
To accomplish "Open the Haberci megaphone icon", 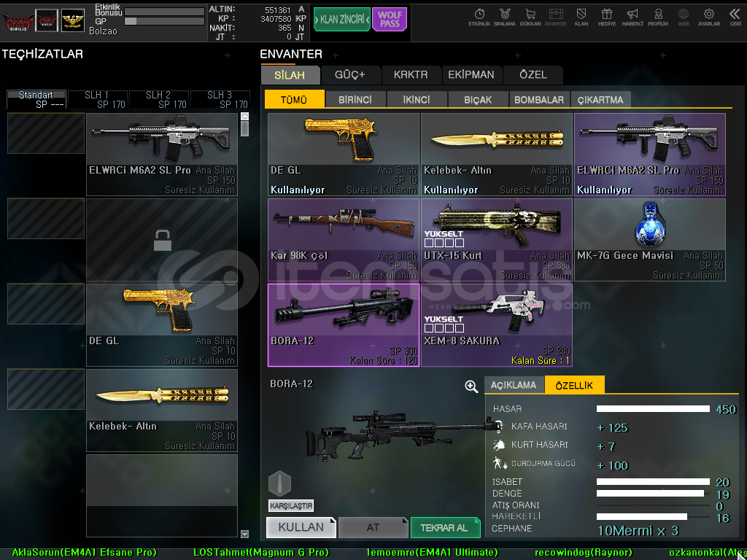I will pyautogui.click(x=632, y=17).
